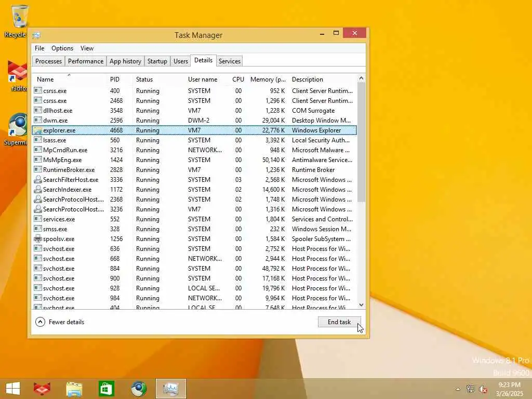Click the 'Antimalware Service...' description
532x399 pixels.
pos(322,159)
